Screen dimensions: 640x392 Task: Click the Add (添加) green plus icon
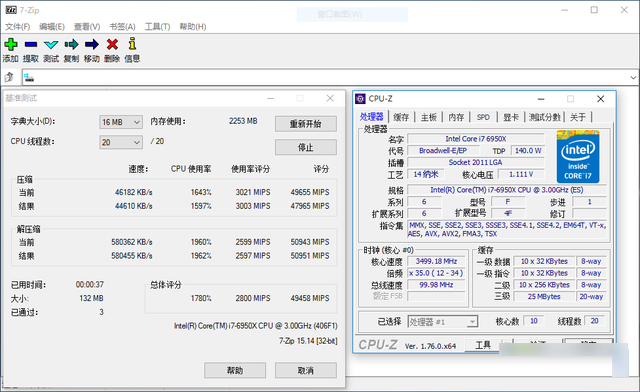pos(11,44)
